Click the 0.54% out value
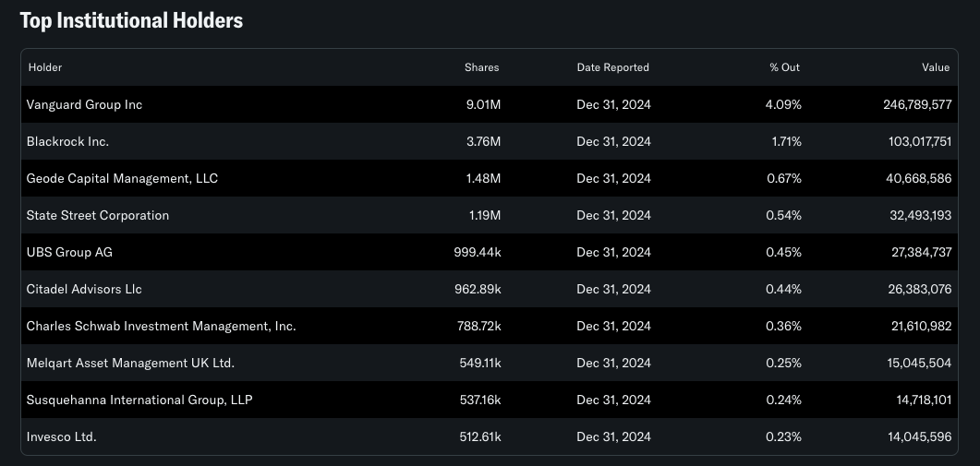The height and width of the screenshot is (466, 980). pyautogui.click(x=784, y=216)
